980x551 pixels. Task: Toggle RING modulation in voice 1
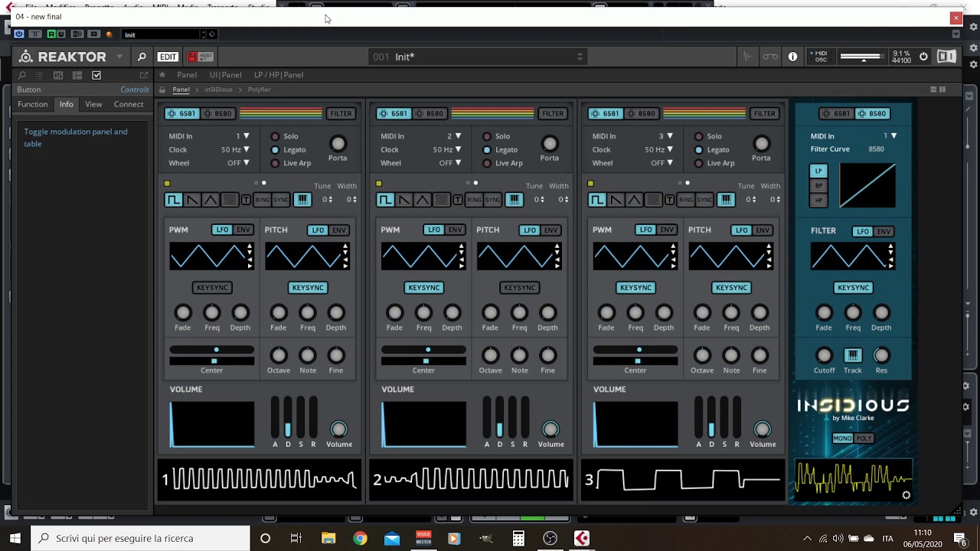pyautogui.click(x=263, y=200)
